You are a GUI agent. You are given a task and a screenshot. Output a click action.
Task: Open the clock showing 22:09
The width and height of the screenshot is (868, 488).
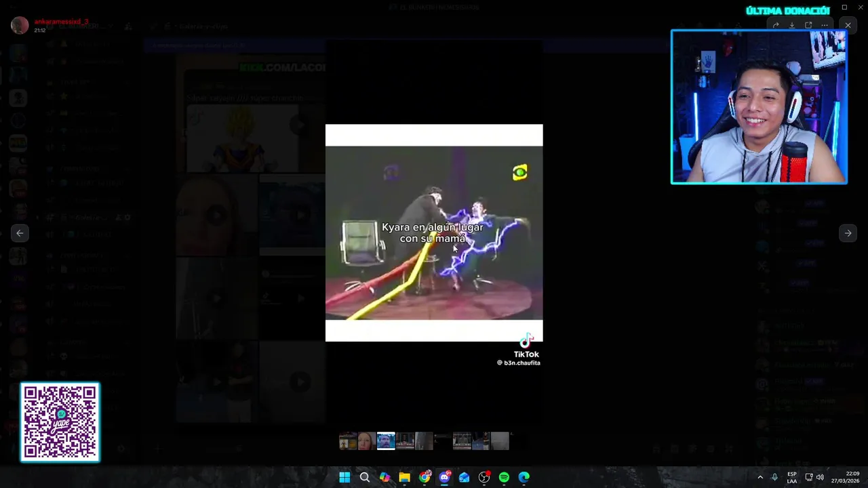click(x=846, y=477)
